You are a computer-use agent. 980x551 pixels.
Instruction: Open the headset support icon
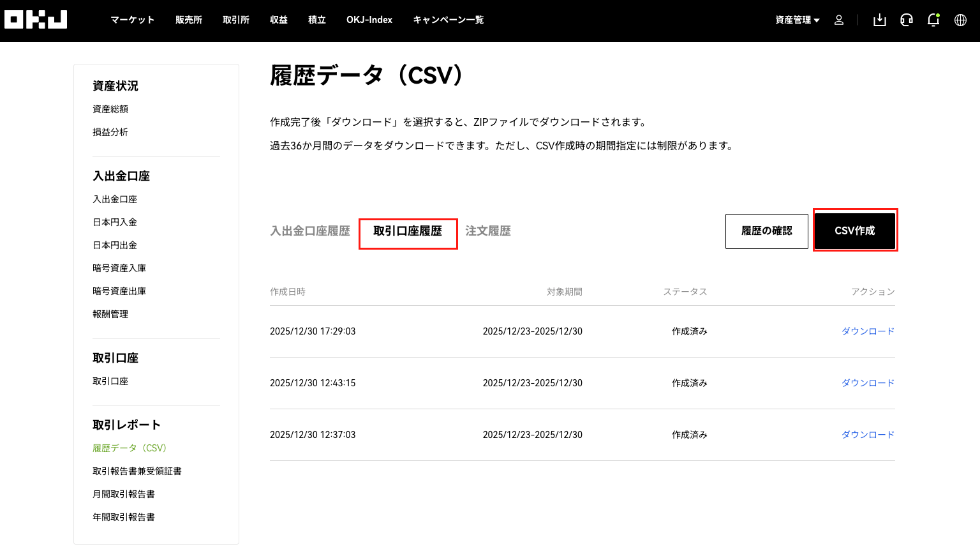coord(907,20)
